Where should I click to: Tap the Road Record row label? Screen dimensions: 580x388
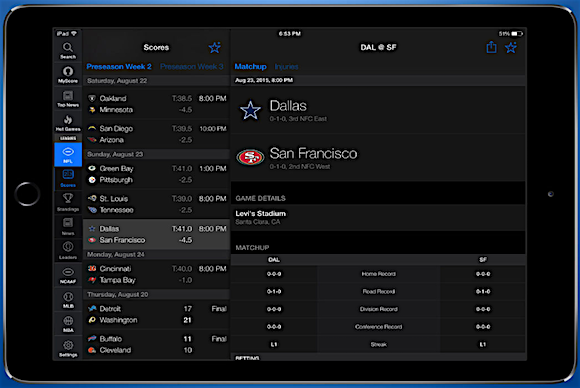click(378, 291)
